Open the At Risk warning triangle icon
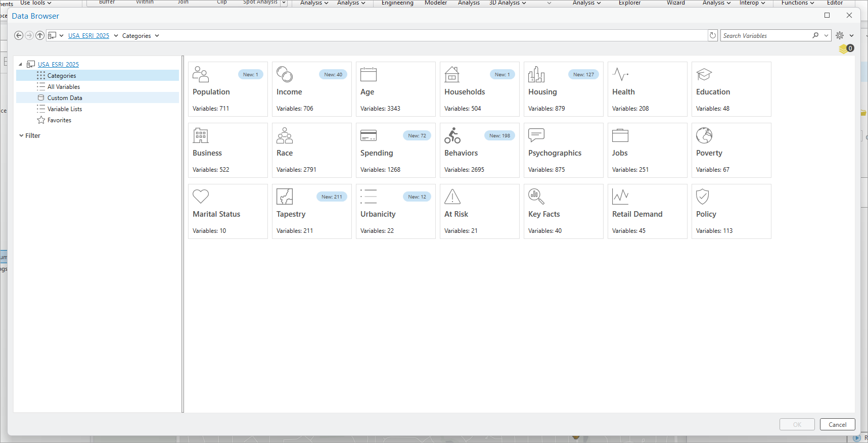The image size is (868, 443). tap(452, 196)
